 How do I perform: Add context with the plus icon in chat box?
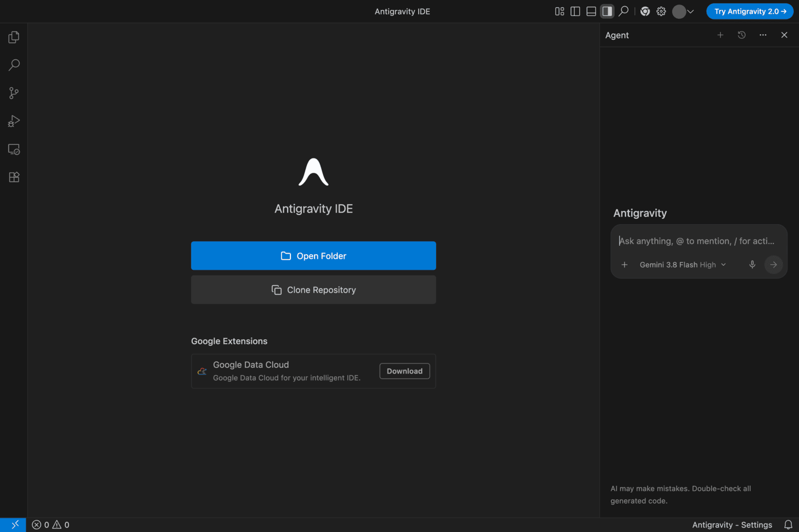point(624,265)
